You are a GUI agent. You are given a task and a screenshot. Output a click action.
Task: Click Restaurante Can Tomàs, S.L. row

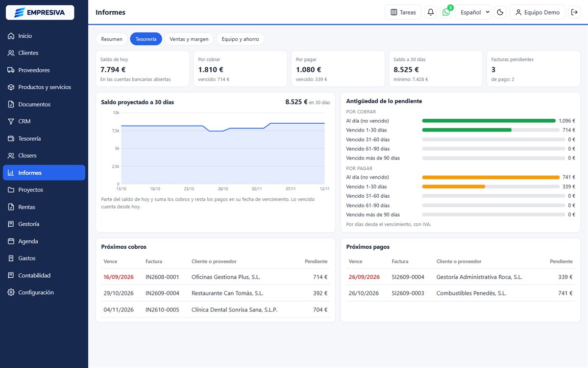216,293
